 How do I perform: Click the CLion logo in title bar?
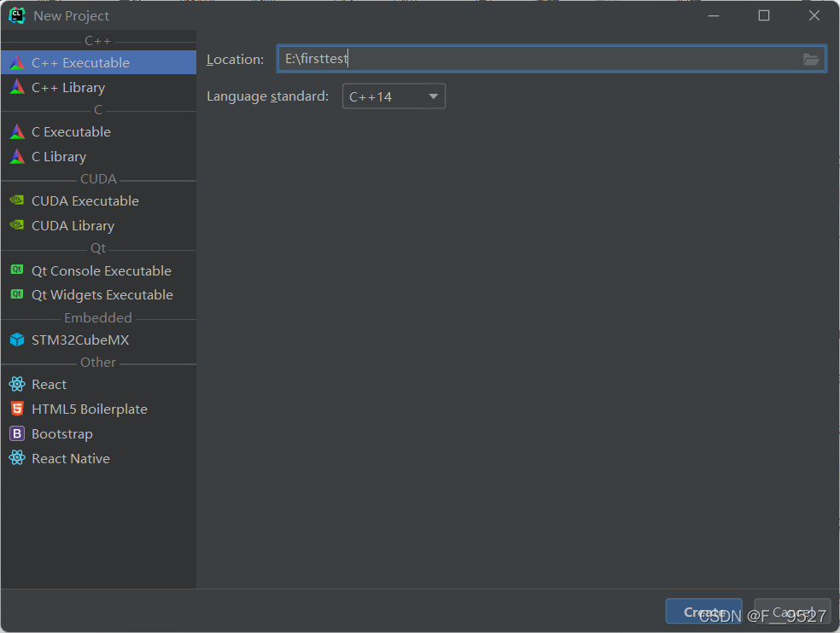click(x=17, y=15)
